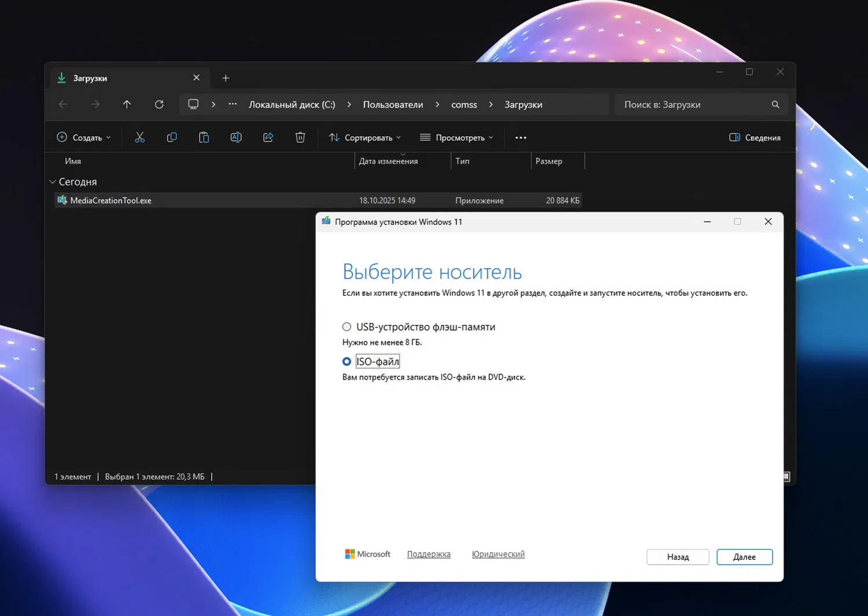Viewport: 868px width, 616px height.
Task: Maximize the Explorer window
Action: click(x=749, y=72)
